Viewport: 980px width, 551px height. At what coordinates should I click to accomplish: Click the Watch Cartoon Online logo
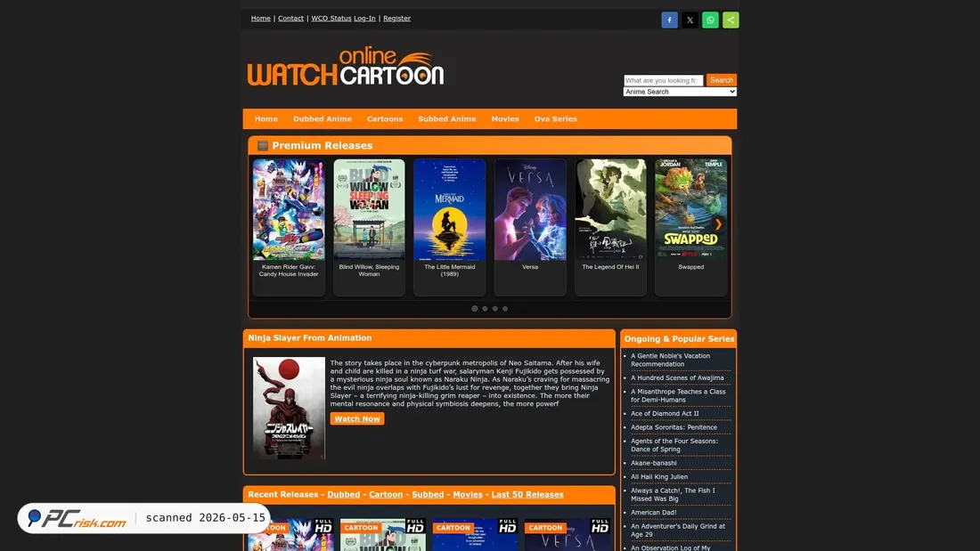pyautogui.click(x=346, y=66)
